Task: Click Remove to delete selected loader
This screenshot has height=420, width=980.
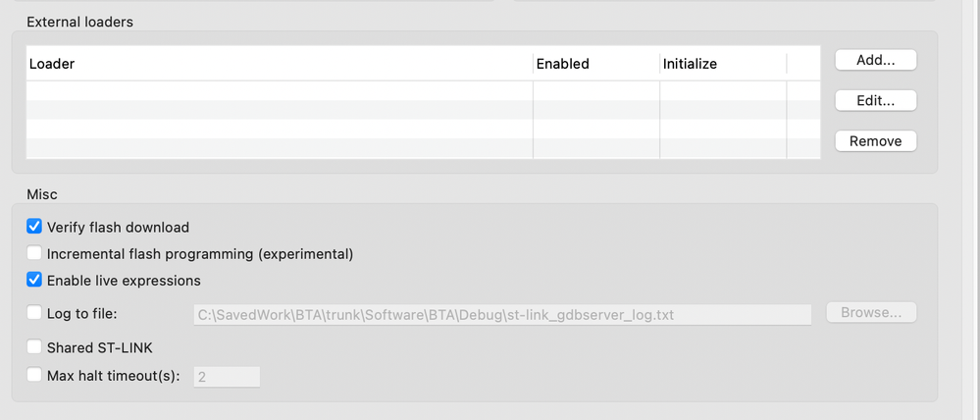Action: pos(875,141)
